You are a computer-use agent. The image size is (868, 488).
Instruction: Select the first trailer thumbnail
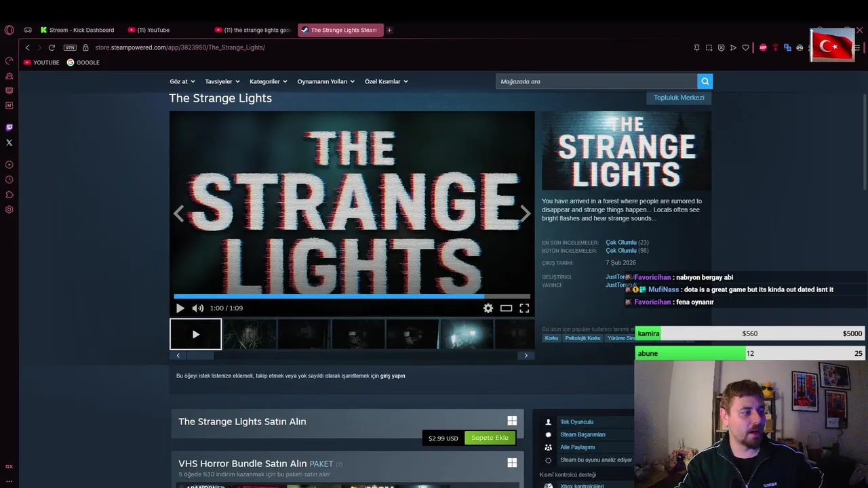pos(195,334)
